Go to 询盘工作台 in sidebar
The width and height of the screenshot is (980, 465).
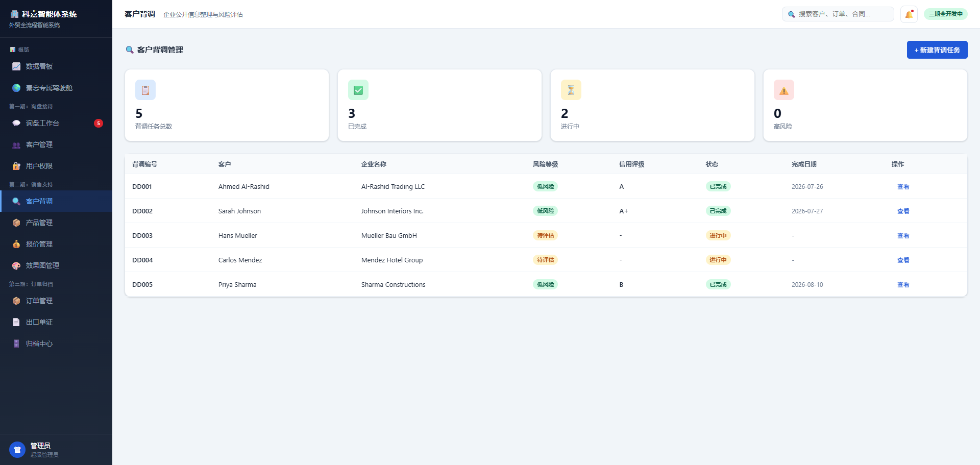pyautogui.click(x=56, y=123)
